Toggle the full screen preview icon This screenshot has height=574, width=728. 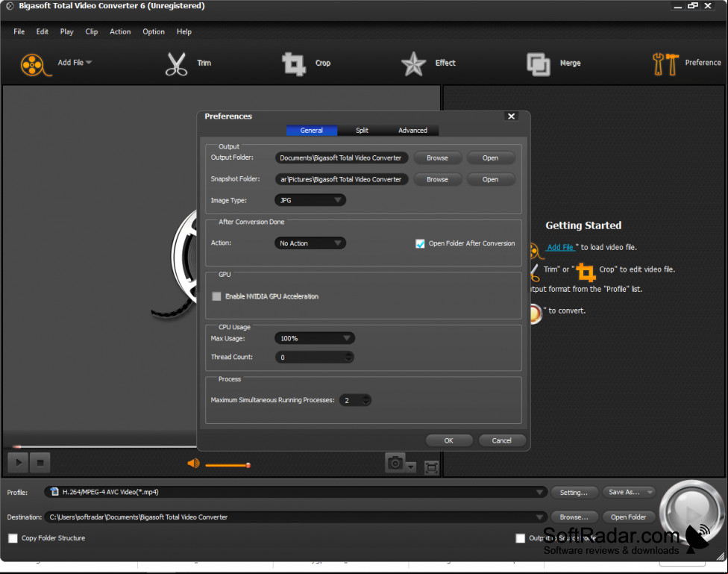pos(431,467)
